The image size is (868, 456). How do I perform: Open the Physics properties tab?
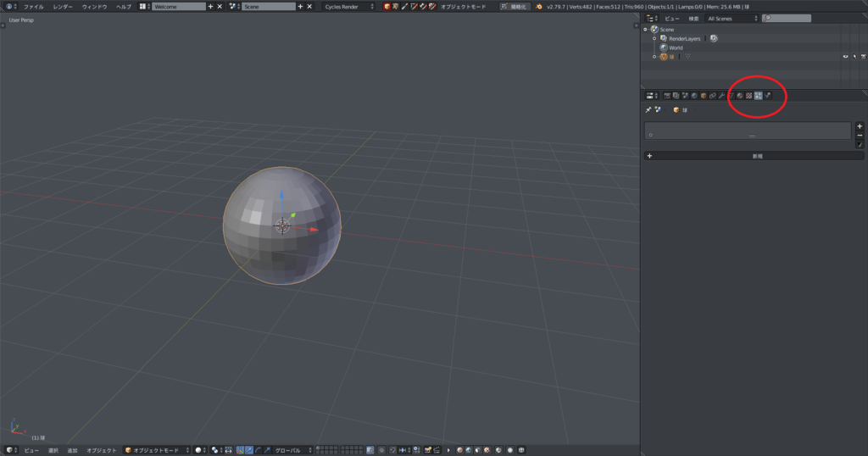tap(767, 96)
